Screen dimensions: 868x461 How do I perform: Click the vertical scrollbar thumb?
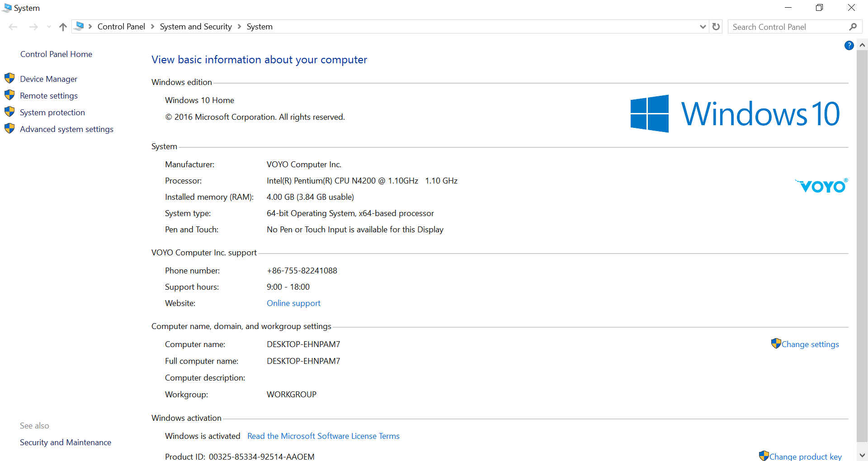pos(862,246)
